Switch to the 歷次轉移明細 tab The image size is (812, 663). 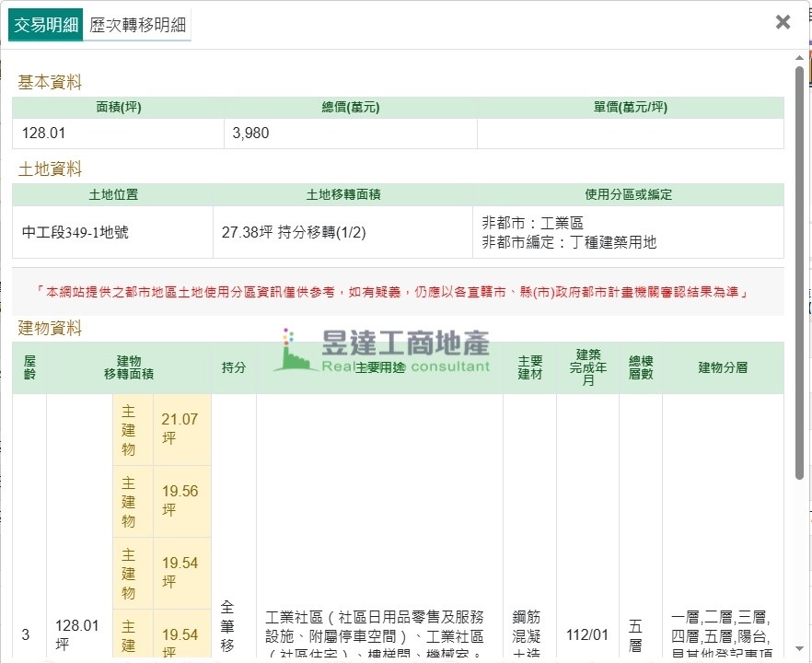point(138,25)
